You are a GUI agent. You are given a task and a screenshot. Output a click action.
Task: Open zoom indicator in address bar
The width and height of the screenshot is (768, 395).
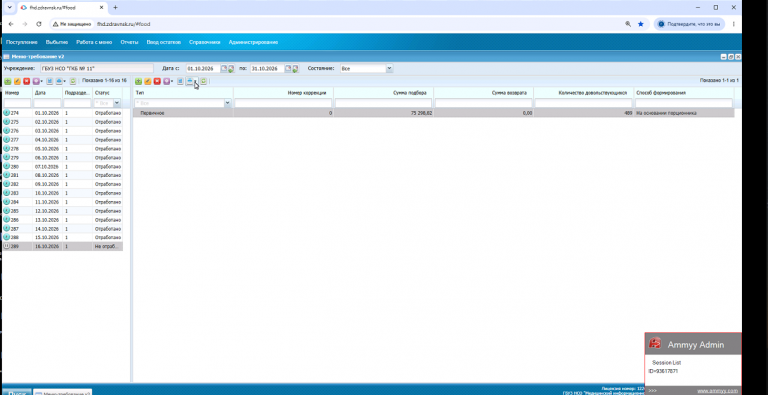point(628,24)
